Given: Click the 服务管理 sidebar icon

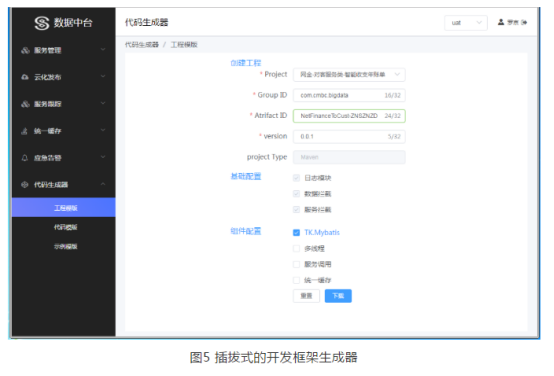Looking at the screenshot, I should pos(25,51).
